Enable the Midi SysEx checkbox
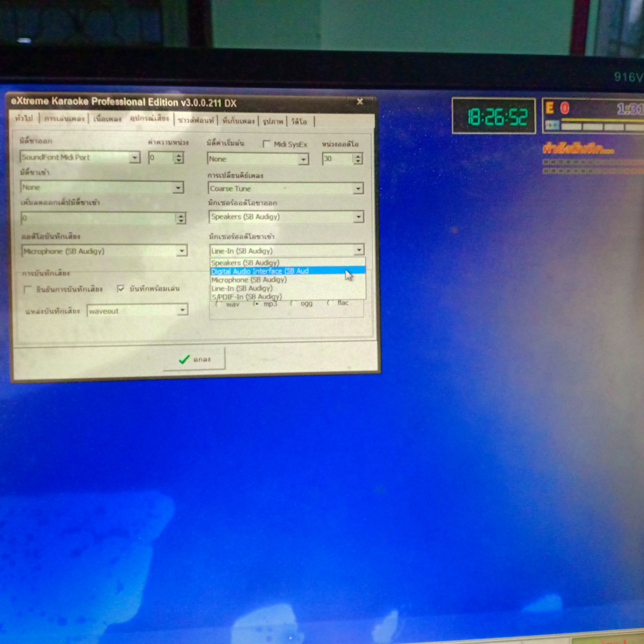 tap(266, 144)
